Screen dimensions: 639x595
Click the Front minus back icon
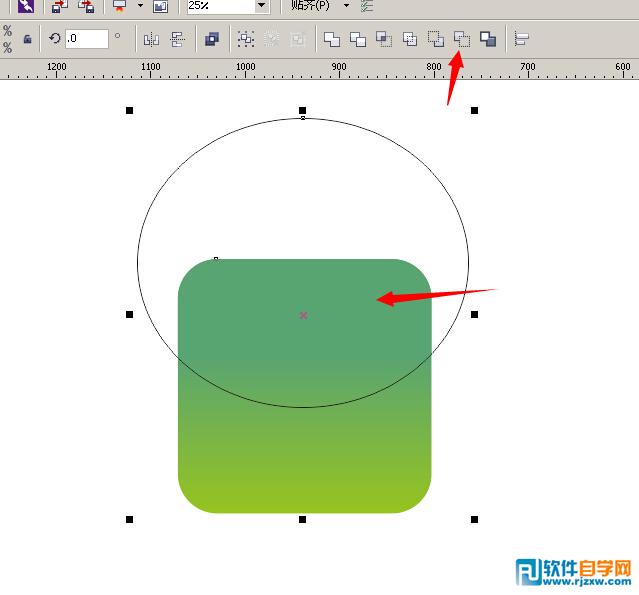pos(436,40)
